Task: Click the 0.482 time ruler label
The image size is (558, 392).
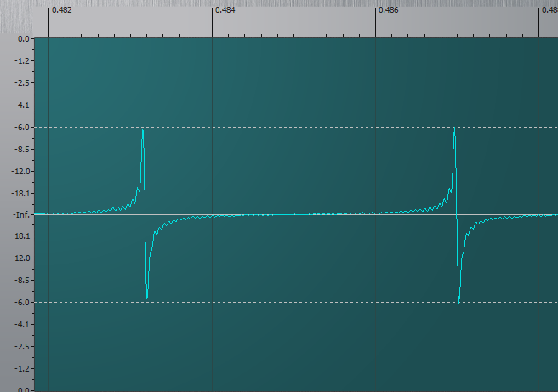Action: pyautogui.click(x=62, y=10)
